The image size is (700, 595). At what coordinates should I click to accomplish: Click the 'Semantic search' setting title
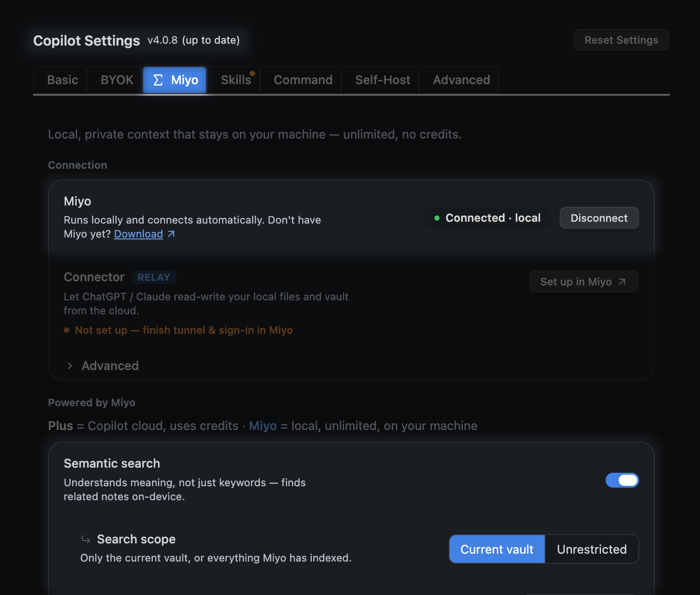click(x=112, y=463)
